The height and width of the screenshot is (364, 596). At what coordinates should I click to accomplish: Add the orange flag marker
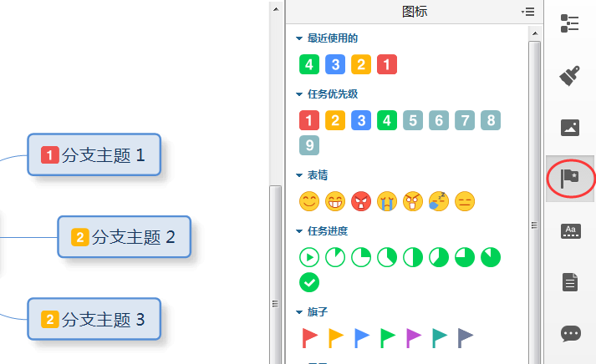click(336, 338)
